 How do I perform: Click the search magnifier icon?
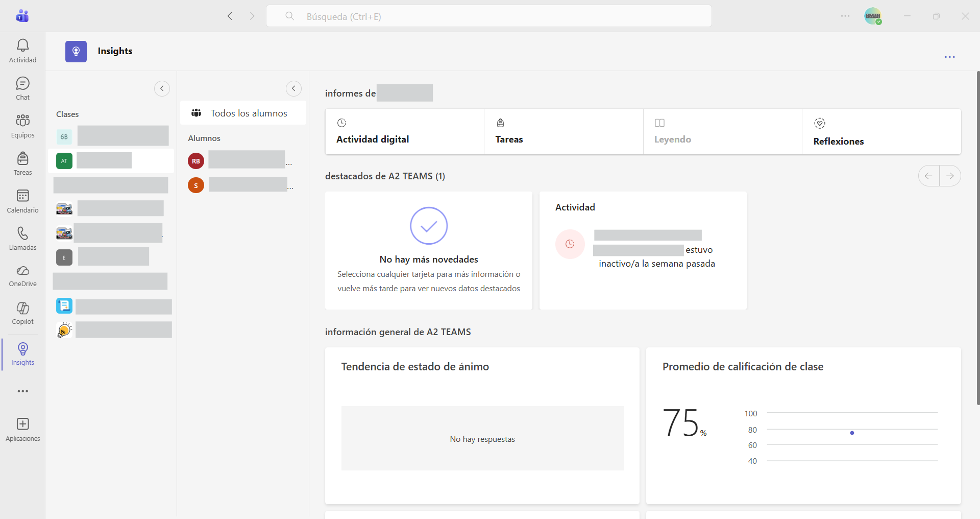point(289,16)
